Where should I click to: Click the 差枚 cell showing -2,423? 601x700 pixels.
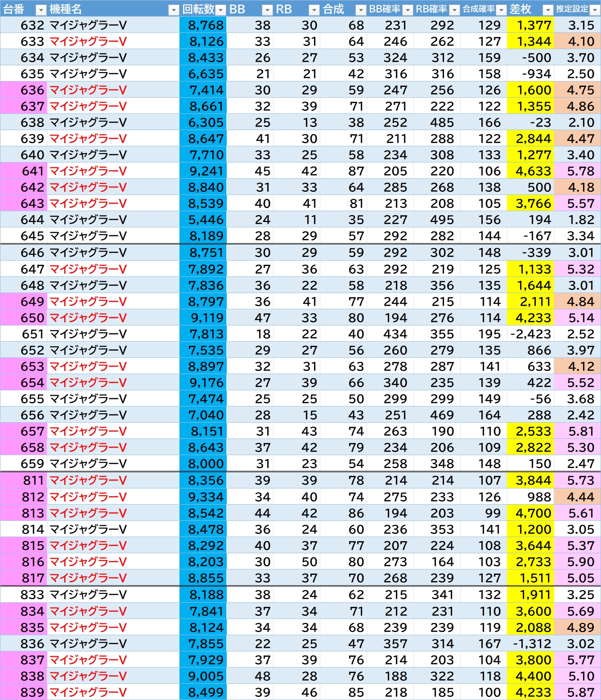pyautogui.click(x=530, y=334)
